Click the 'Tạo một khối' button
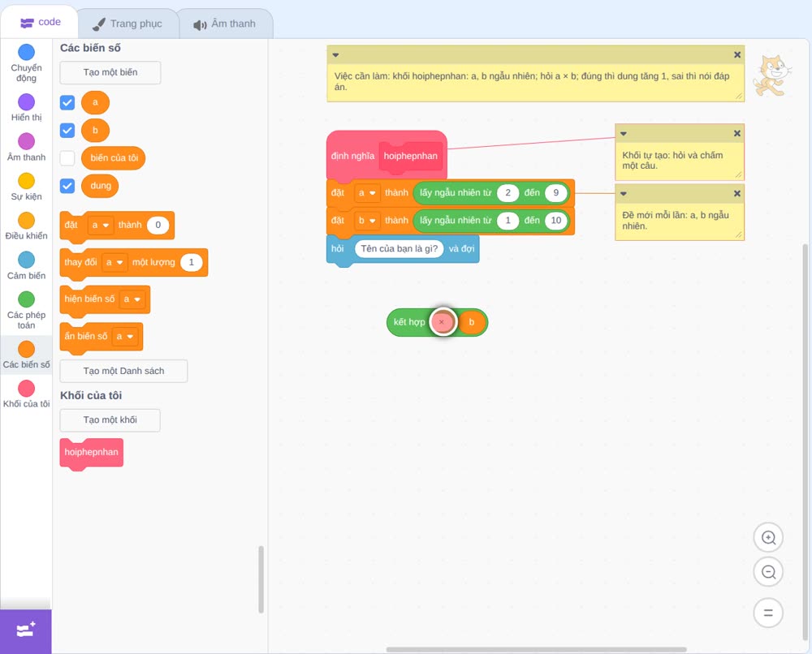 tap(110, 420)
